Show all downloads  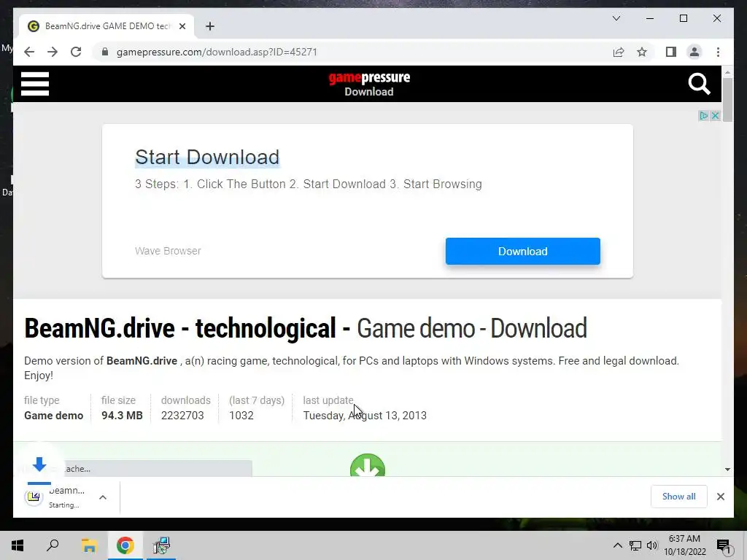click(679, 497)
